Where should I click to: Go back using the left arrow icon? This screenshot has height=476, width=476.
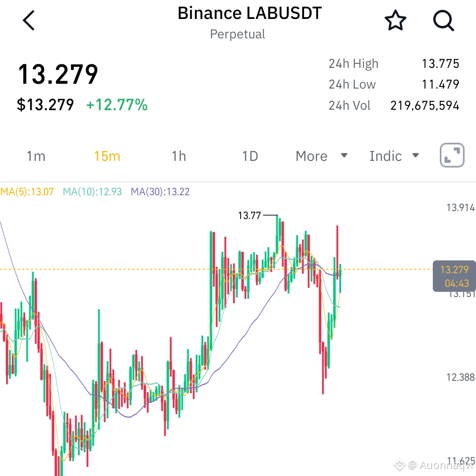pyautogui.click(x=29, y=20)
